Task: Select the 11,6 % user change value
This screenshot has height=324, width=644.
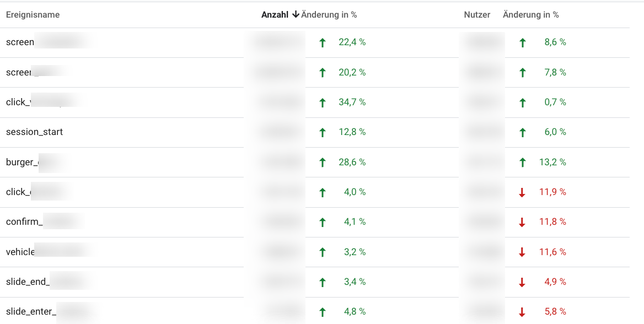Action: 552,252
